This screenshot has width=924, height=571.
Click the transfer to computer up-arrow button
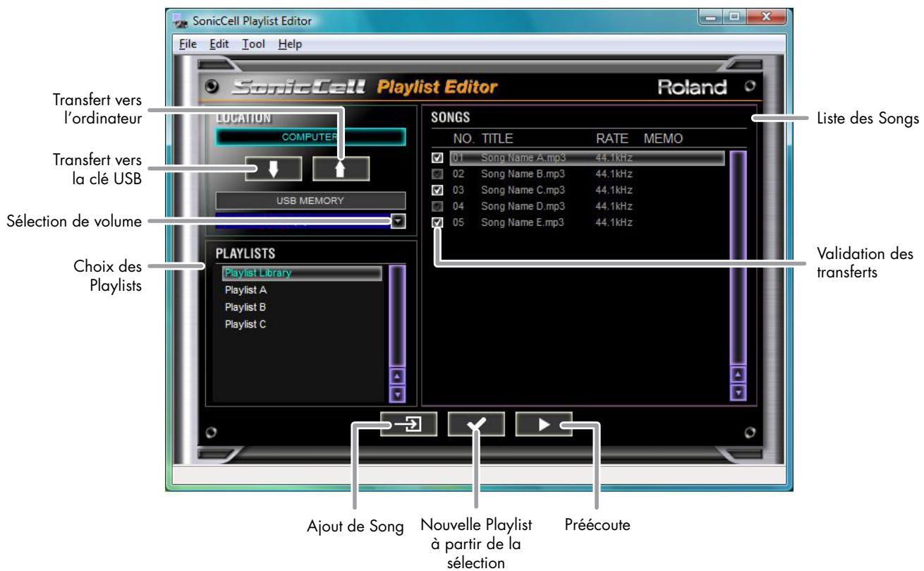341,169
